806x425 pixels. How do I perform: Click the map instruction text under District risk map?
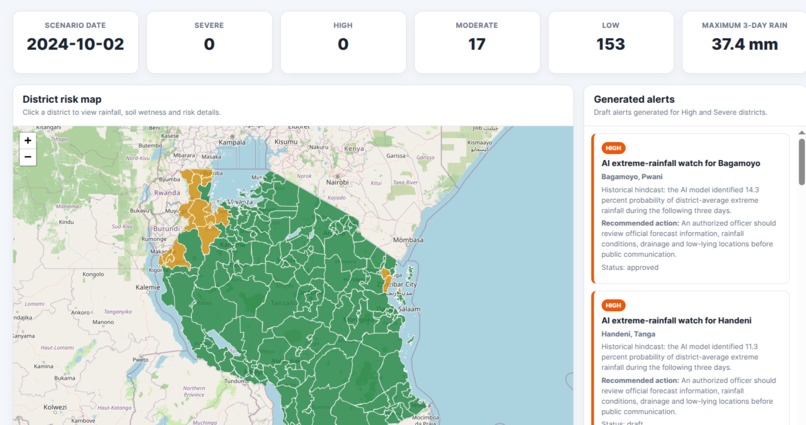(121, 112)
